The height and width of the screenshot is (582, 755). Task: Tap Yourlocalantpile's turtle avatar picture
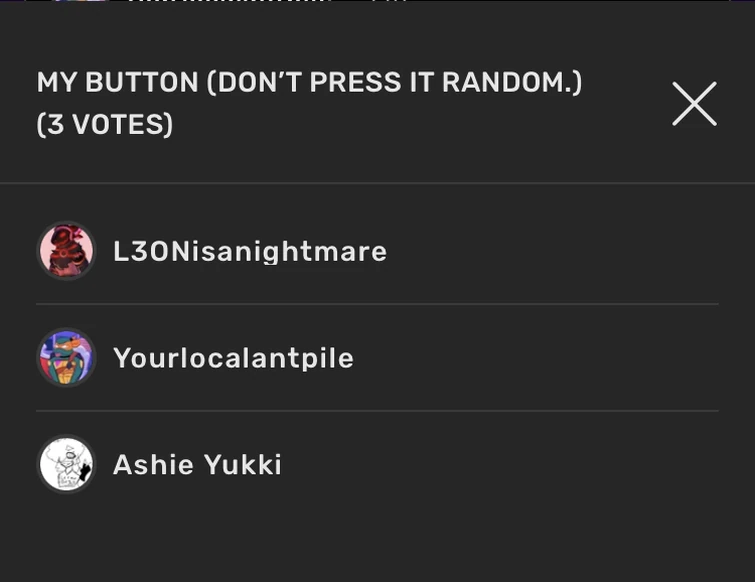click(x=66, y=357)
